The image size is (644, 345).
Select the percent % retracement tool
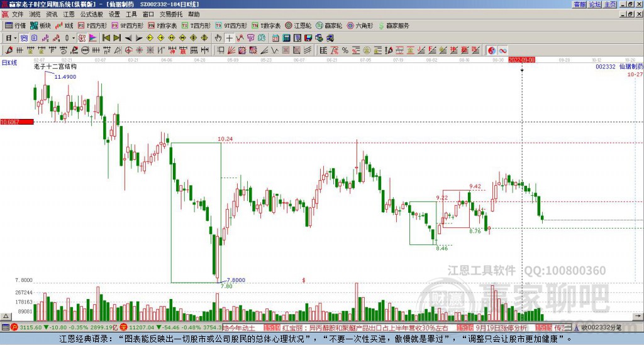tap(345, 50)
